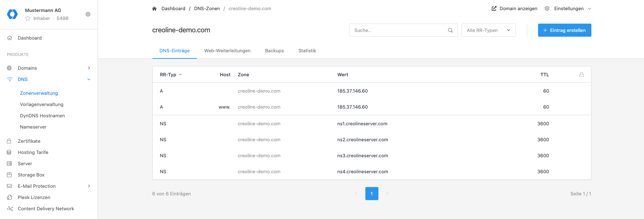Sort by Wert column header

pos(342,74)
